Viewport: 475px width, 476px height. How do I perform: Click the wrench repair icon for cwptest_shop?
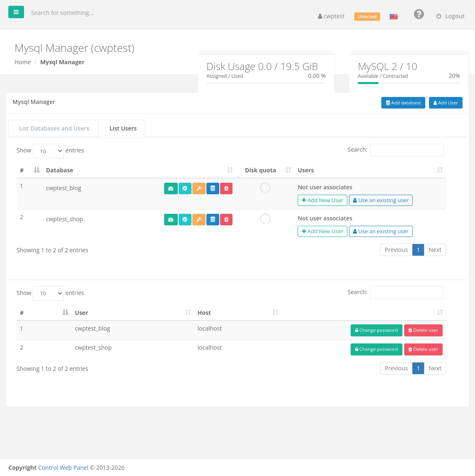pos(199,220)
